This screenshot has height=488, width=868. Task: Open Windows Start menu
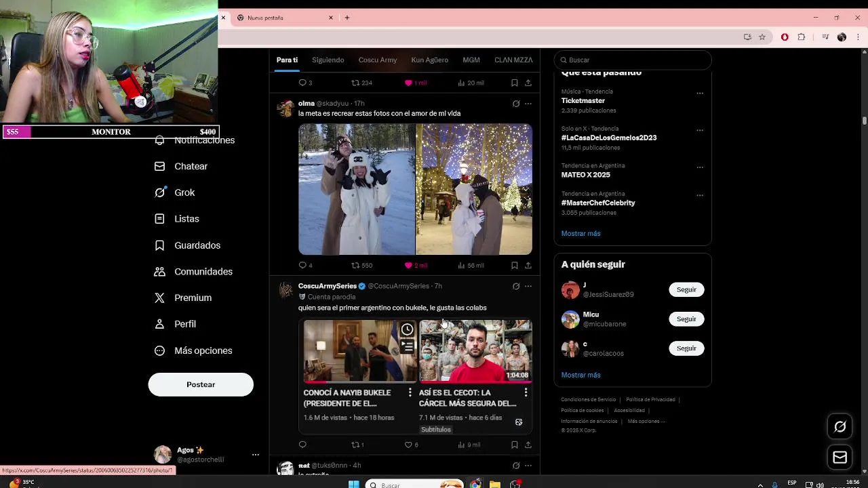353,484
